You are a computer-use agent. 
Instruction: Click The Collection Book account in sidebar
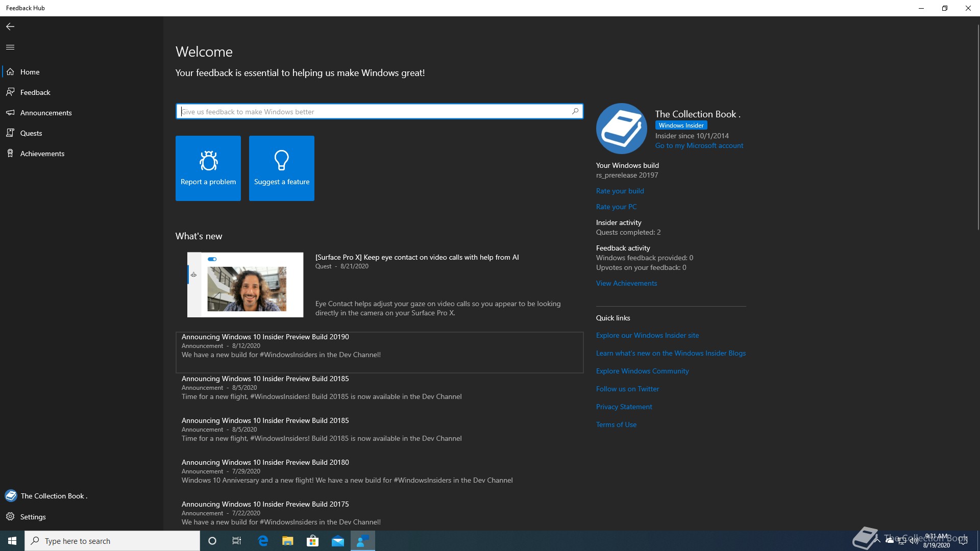coord(82,496)
